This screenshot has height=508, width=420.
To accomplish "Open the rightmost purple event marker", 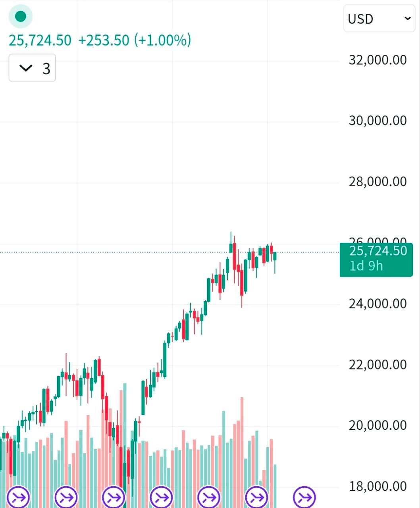I will point(304,497).
